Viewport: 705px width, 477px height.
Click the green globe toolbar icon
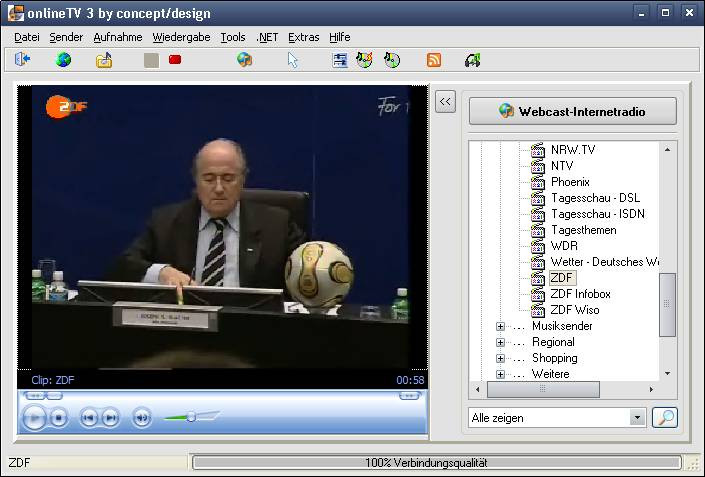click(x=63, y=59)
